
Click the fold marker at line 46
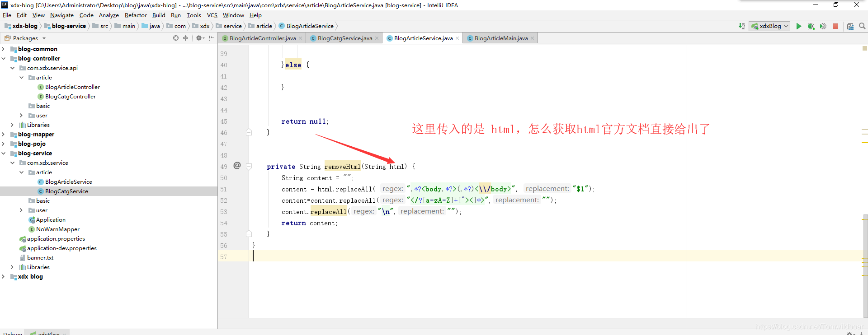coord(249,132)
